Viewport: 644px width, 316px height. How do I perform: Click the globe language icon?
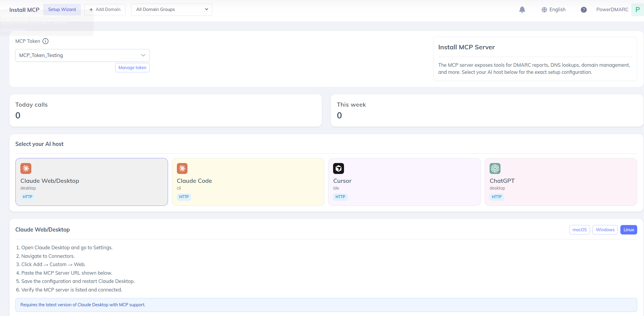(x=544, y=10)
